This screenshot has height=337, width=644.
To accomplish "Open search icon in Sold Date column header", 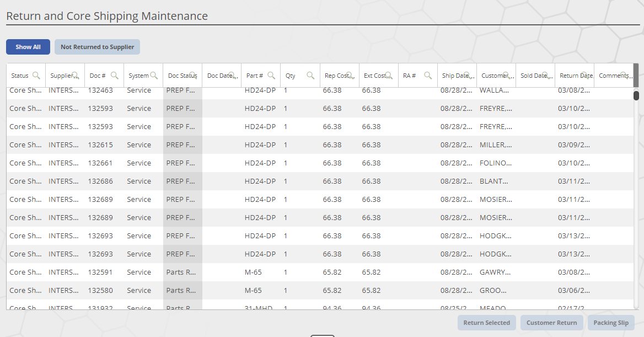I will [x=545, y=75].
